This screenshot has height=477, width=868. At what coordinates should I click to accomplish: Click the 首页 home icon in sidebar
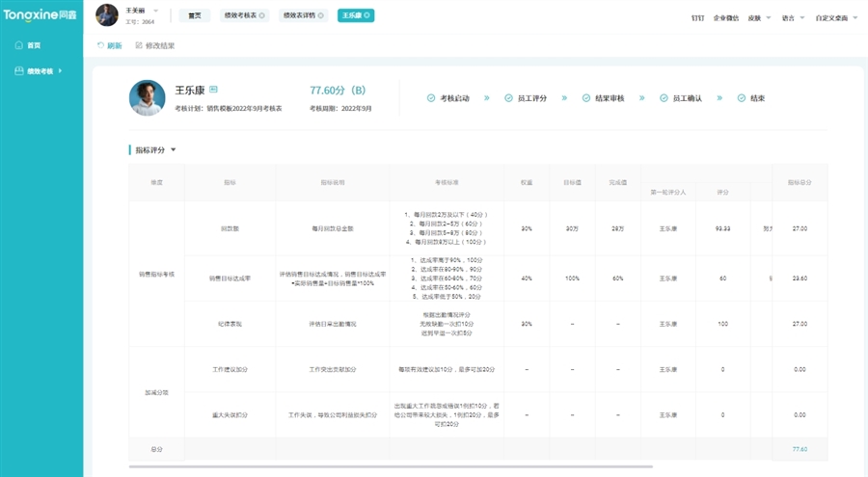(18, 45)
